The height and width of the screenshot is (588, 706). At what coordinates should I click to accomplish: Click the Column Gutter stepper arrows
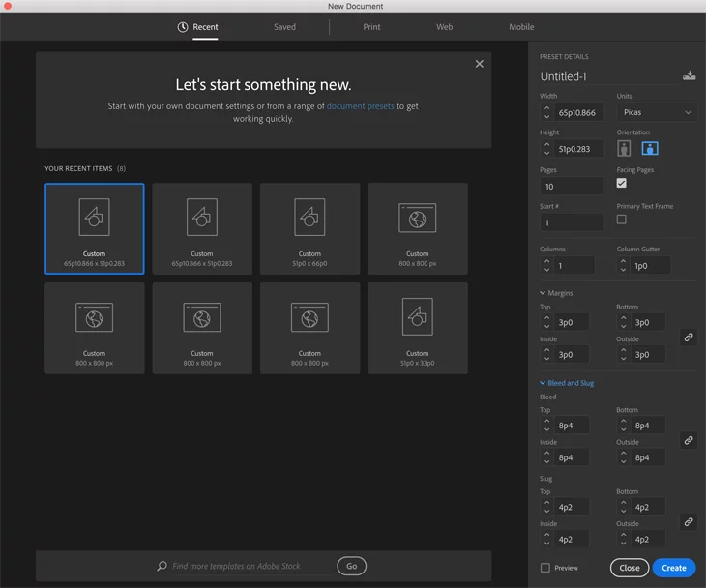pyautogui.click(x=623, y=266)
